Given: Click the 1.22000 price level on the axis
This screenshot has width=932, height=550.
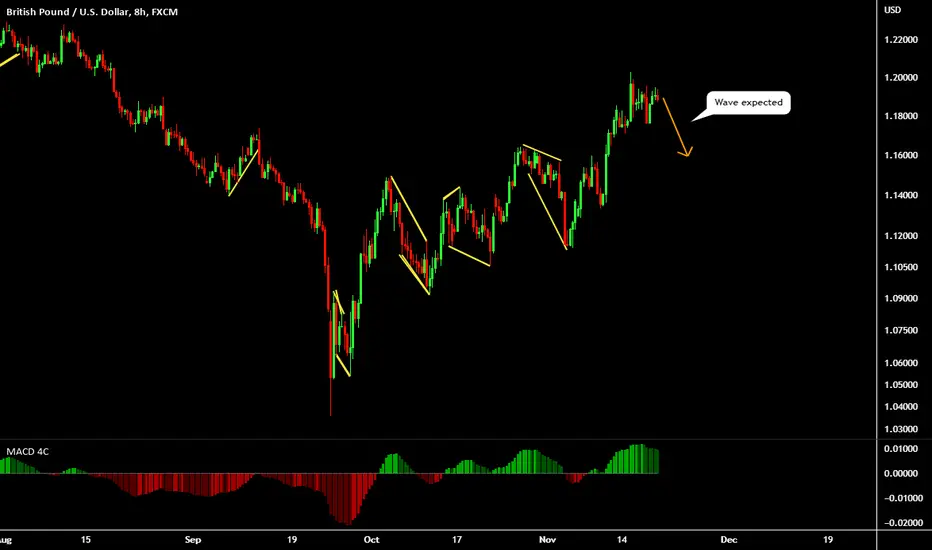Looking at the screenshot, I should pos(900,40).
